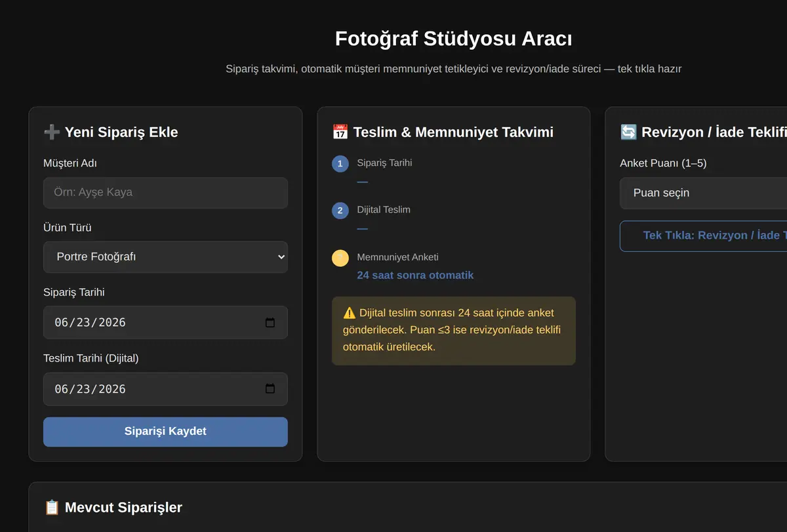787x532 pixels.
Task: Click the Sipariş Tarihi date field
Action: tap(165, 323)
